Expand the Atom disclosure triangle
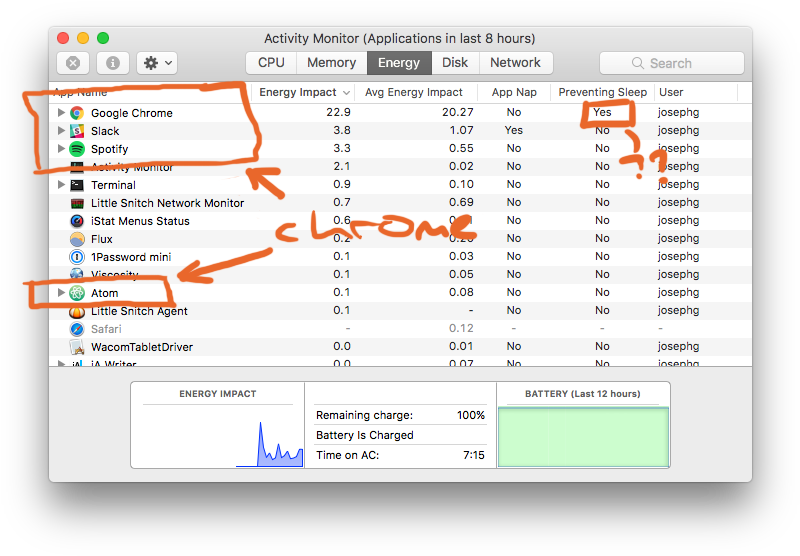Image resolution: width=800 pixels, height=556 pixels. tap(61, 293)
